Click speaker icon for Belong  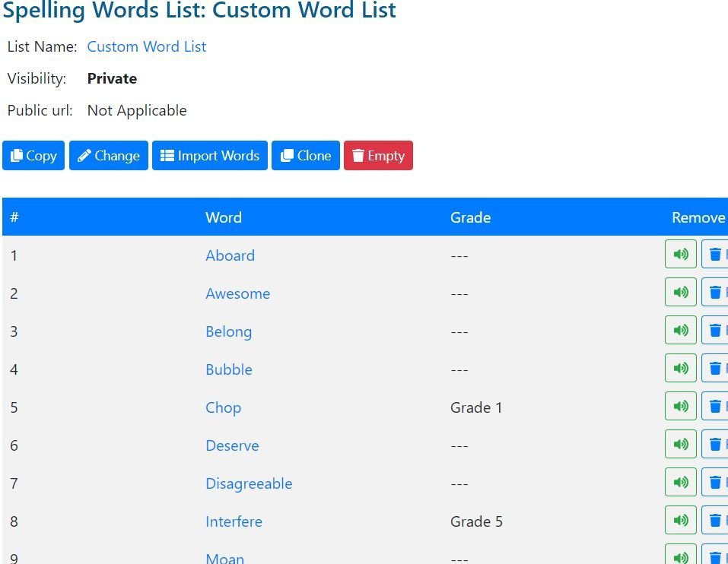pos(680,330)
